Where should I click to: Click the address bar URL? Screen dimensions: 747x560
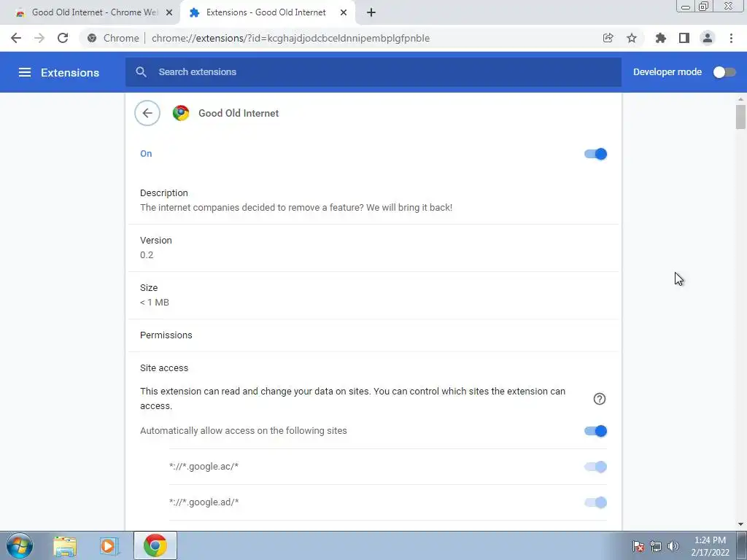tap(290, 38)
